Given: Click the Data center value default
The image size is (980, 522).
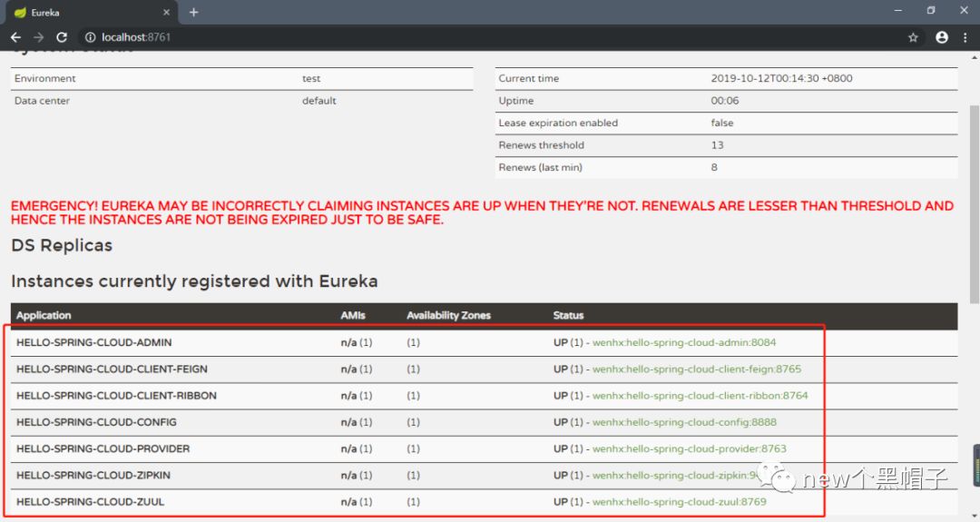Looking at the screenshot, I should coord(318,101).
